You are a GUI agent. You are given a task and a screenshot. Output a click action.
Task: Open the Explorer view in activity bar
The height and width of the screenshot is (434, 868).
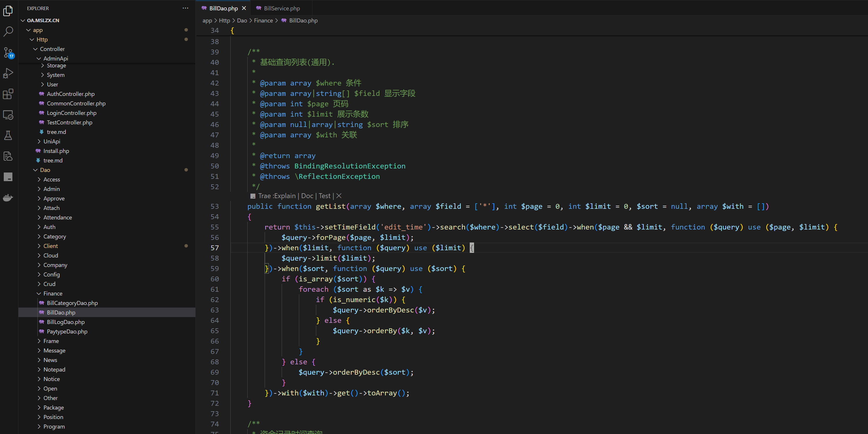point(8,11)
